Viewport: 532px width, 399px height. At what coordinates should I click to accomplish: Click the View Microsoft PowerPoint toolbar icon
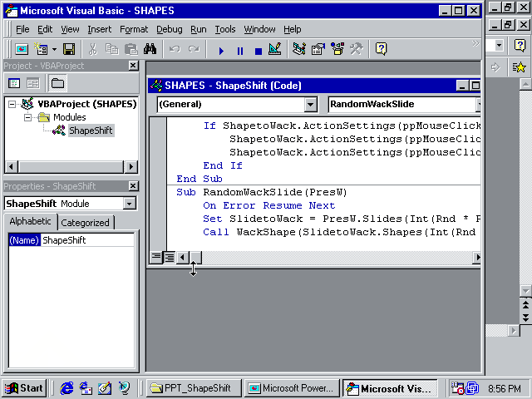pyautogui.click(x=22, y=49)
